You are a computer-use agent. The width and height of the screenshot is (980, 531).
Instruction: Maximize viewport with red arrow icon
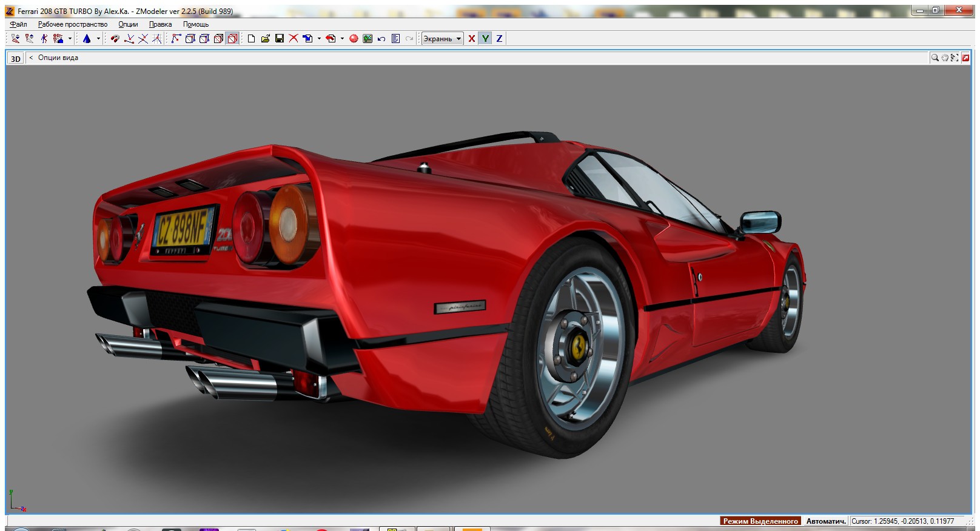click(x=965, y=58)
